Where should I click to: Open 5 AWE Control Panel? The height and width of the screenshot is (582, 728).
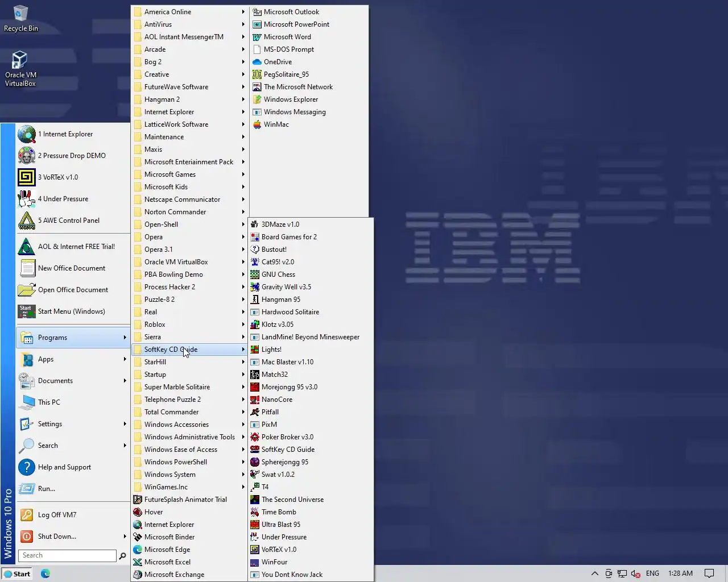coord(73,221)
